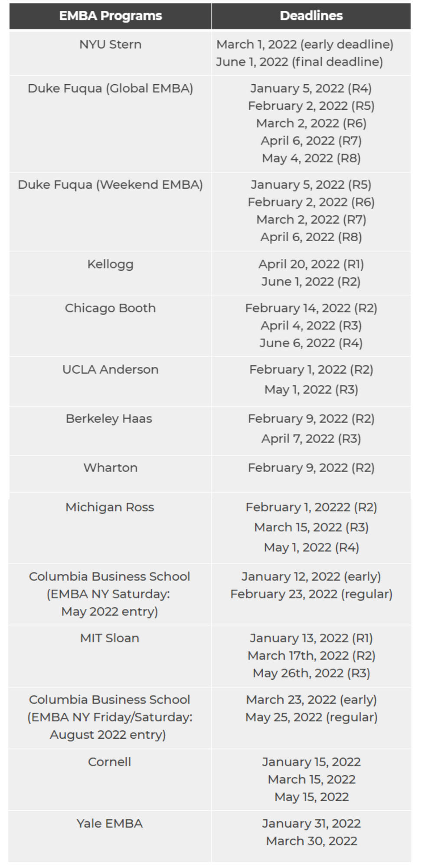
Task: Click the April 20, 2022 (R1) deadline
Action: (311, 264)
